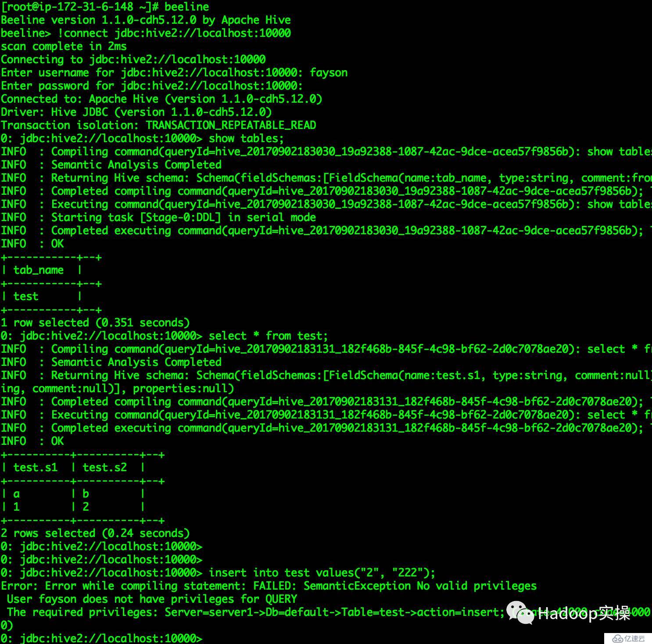The height and width of the screenshot is (644, 652).
Task: Click the '!connect jdbc:hive2://localhost:10000' command
Action: tap(174, 33)
